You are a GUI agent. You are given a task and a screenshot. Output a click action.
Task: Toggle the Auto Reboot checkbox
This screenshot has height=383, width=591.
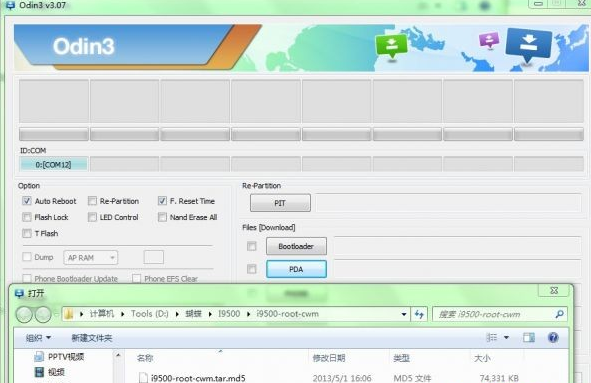[x=27, y=201]
